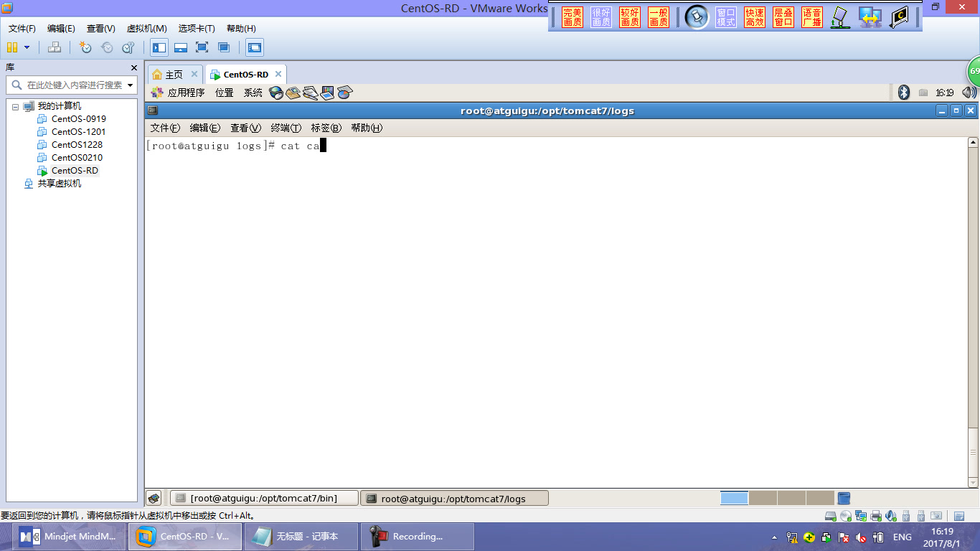Take a snapshot of this virtual machine

click(x=85, y=47)
